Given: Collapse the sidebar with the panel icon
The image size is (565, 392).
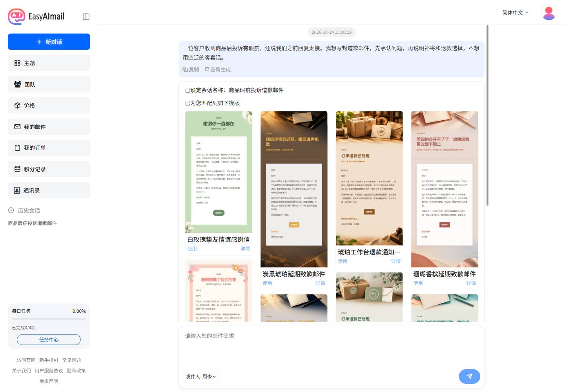Looking at the screenshot, I should tap(86, 16).
